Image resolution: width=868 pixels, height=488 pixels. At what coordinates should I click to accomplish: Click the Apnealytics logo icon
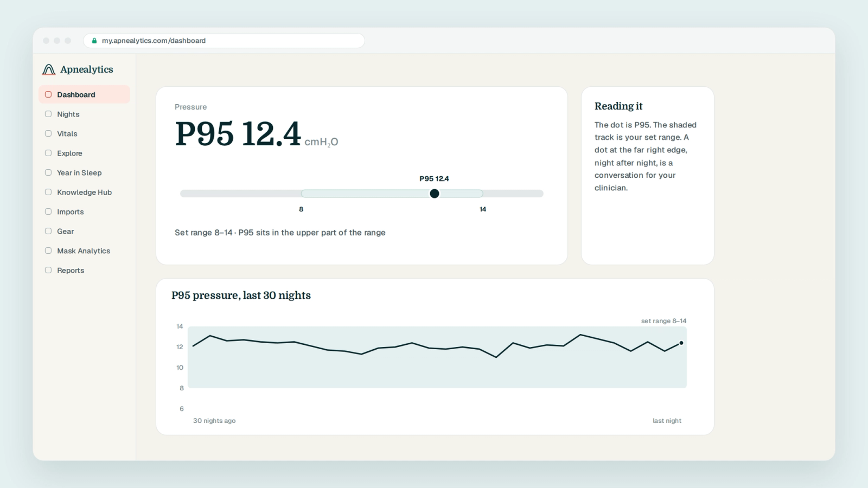(49, 69)
